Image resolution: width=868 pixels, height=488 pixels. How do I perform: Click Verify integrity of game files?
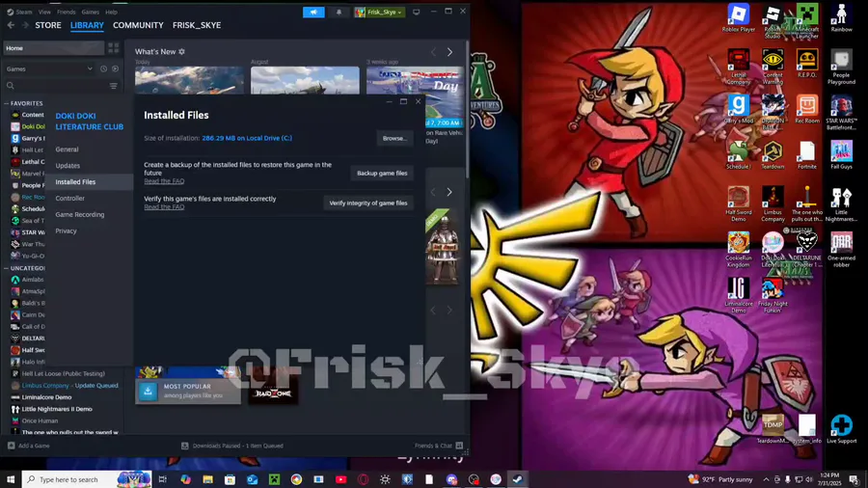click(x=368, y=203)
